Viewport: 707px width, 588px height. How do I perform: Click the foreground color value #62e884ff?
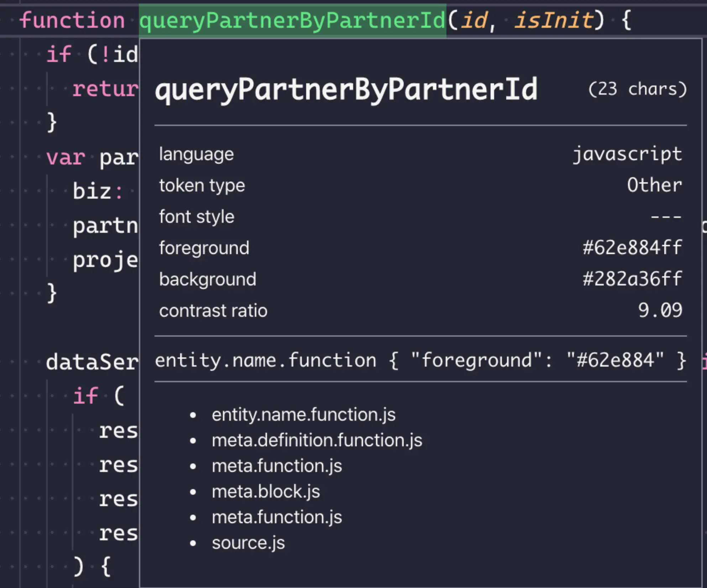coord(632,248)
